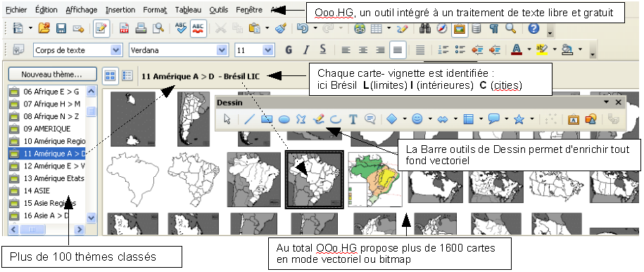Toggle the Edit File mode icon

pyautogui.click(x=101, y=28)
